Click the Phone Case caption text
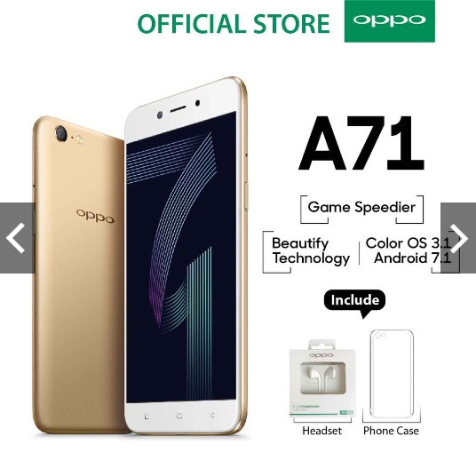This screenshot has height=476, width=476. coord(391,431)
